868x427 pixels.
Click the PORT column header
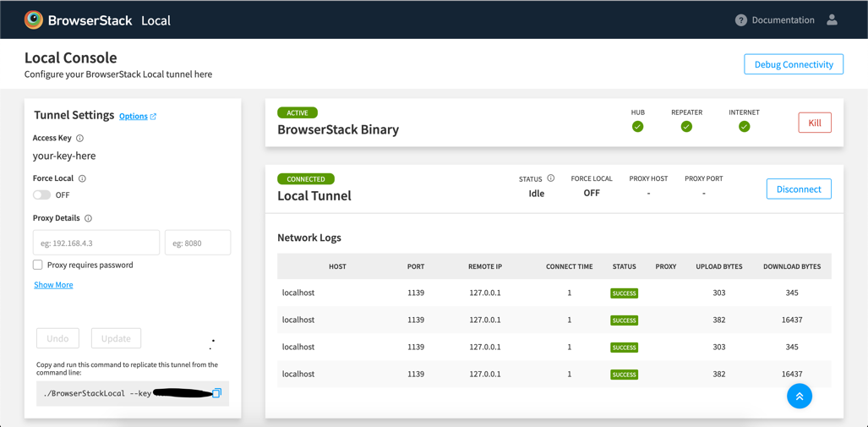pos(416,266)
